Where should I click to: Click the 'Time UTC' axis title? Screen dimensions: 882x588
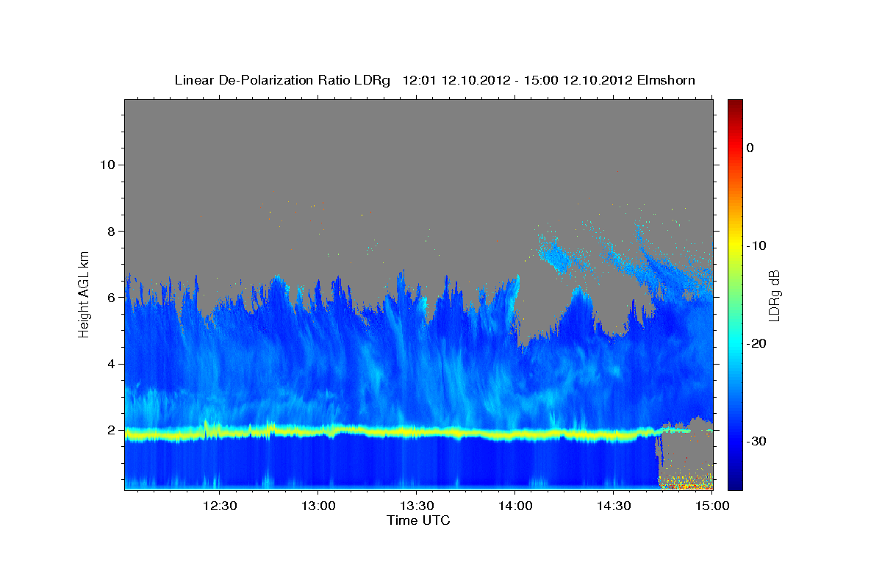point(418,520)
